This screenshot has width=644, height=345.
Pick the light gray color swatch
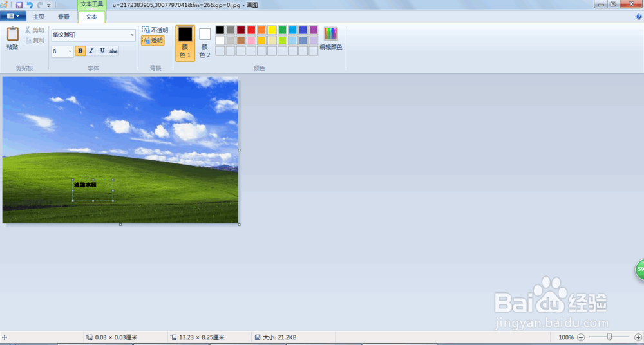point(231,41)
